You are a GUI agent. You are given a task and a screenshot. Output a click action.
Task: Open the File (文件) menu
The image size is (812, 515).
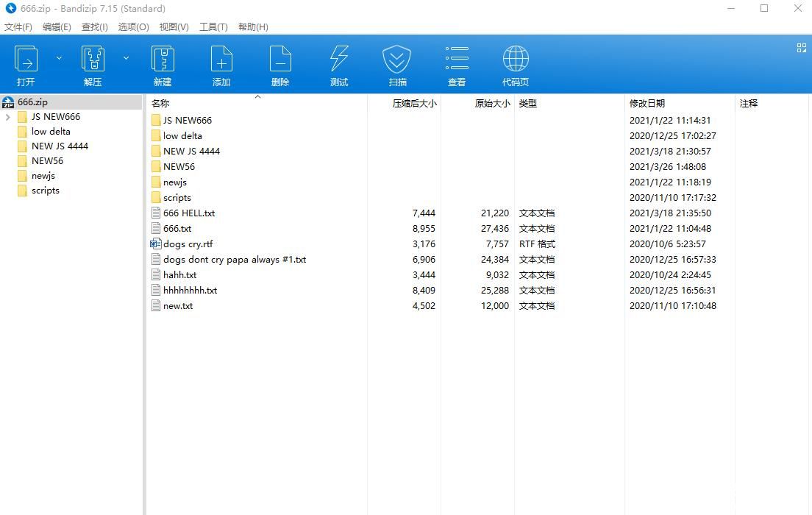(x=18, y=27)
